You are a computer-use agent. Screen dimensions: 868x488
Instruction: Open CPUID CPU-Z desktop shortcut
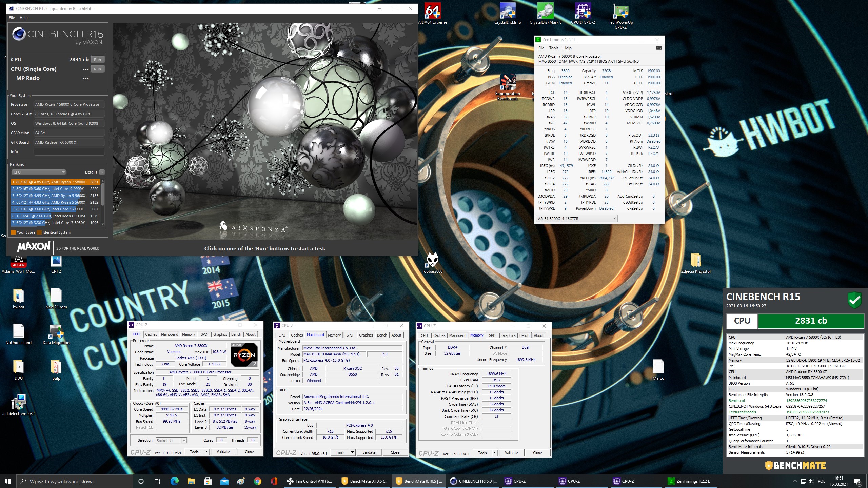click(583, 14)
